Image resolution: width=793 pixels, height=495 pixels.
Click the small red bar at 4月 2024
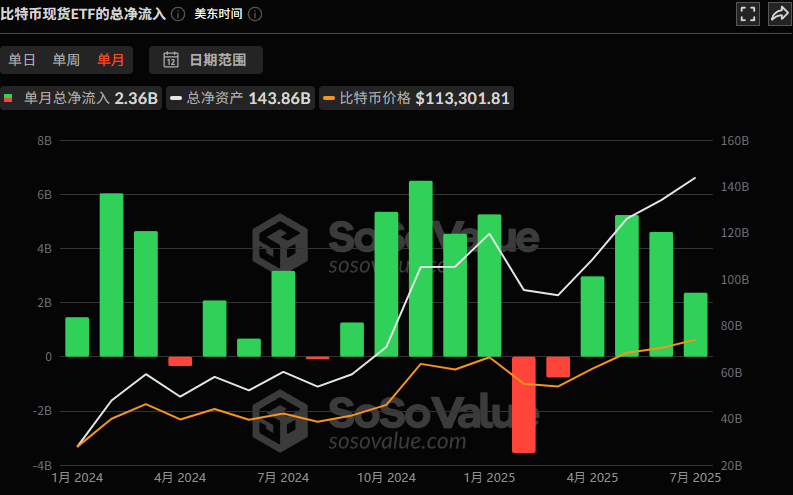tap(180, 361)
